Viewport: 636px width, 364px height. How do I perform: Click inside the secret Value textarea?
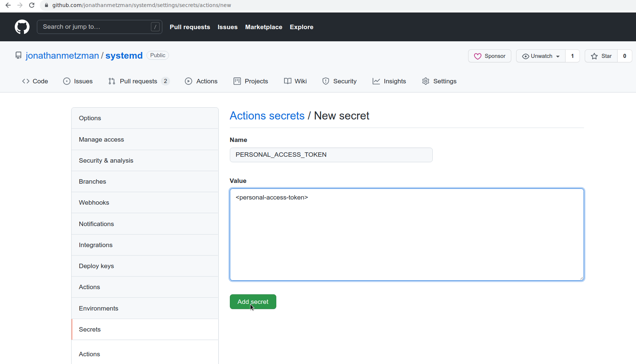[407, 235]
